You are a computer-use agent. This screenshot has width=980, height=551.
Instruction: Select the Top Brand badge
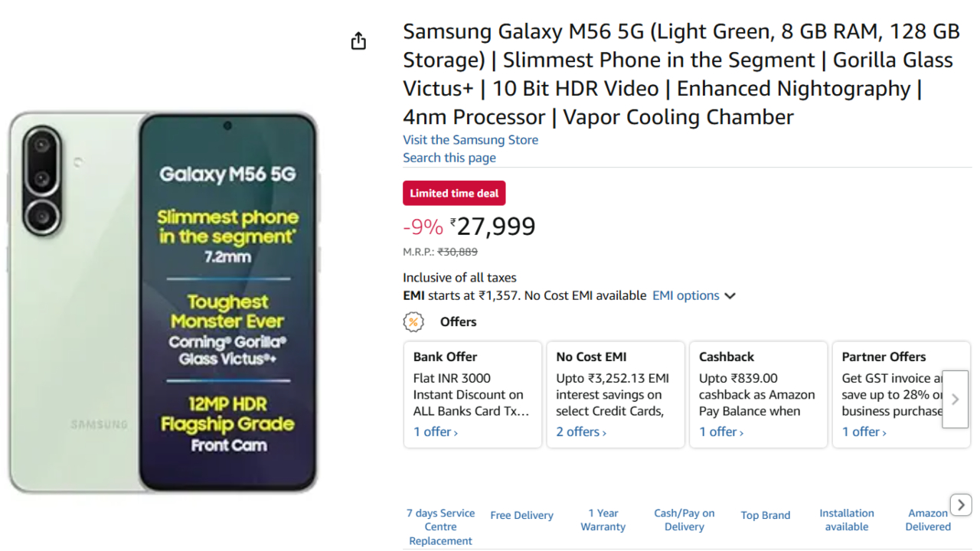[x=766, y=516]
